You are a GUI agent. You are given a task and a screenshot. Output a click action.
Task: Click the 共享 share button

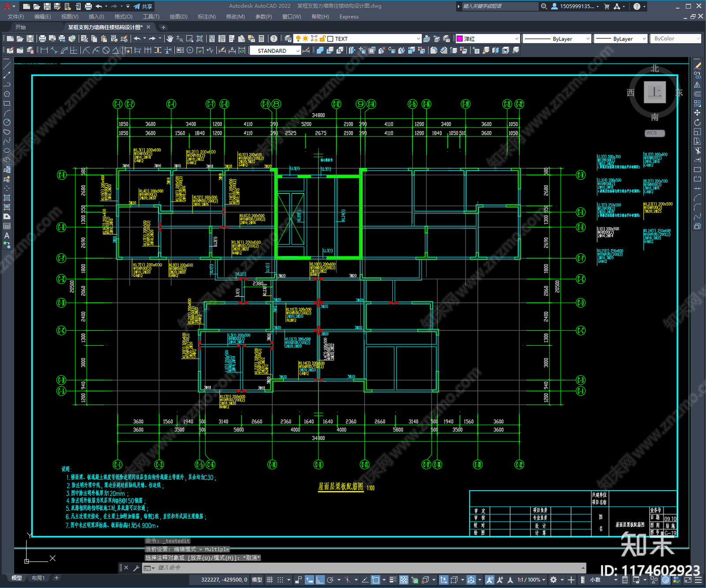(143, 6)
